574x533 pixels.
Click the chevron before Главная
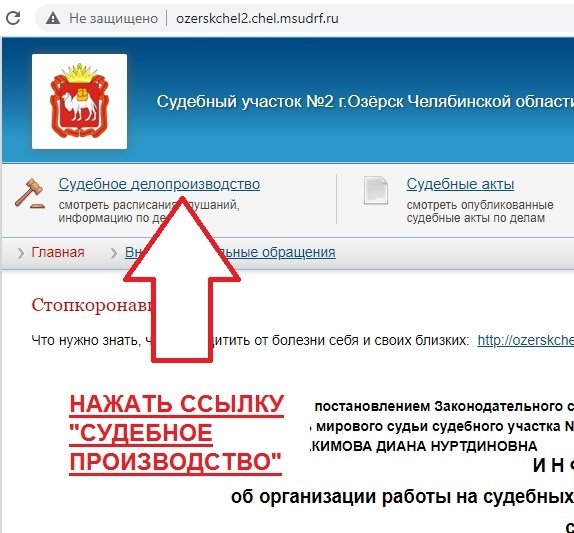pos(21,253)
